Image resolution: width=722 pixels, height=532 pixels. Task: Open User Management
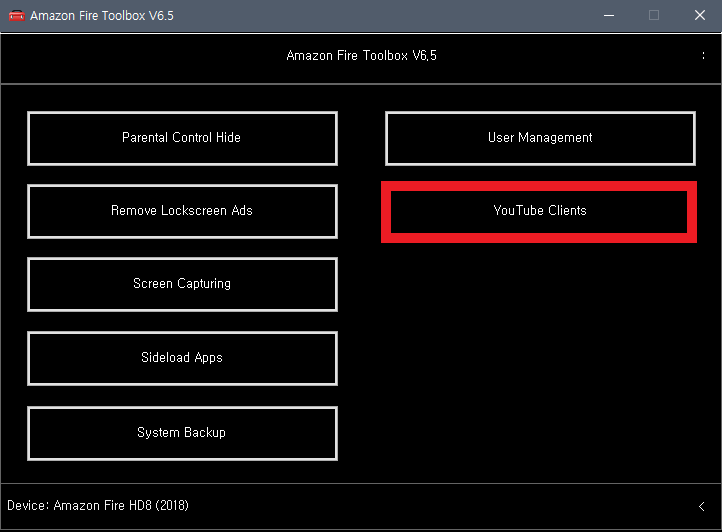tap(540, 138)
